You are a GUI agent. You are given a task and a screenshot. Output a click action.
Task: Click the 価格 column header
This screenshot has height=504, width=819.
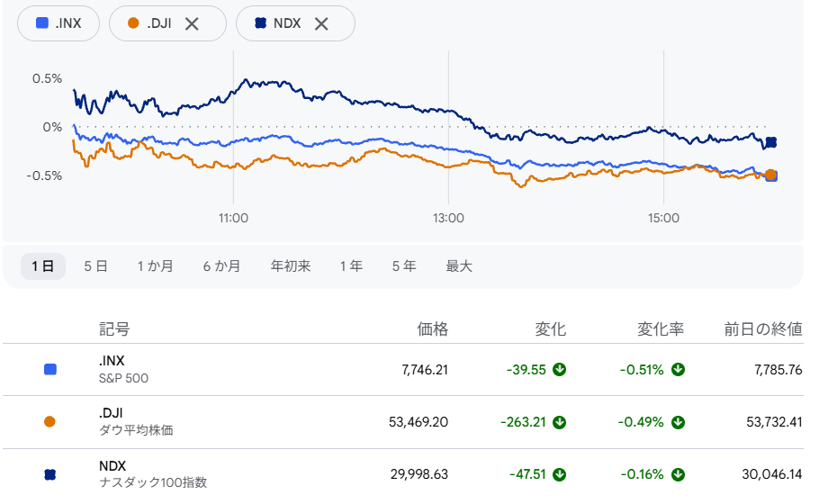pyautogui.click(x=433, y=329)
